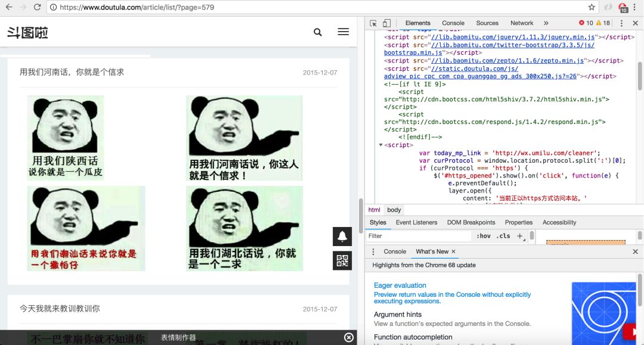Select the Styles pane tab

378,222
